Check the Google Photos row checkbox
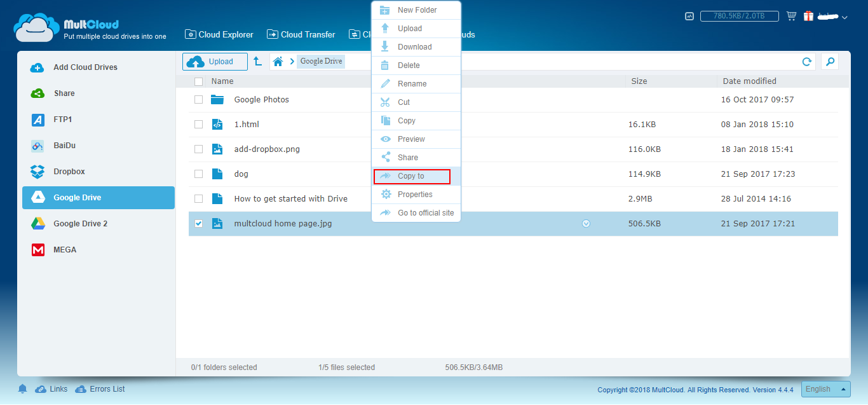This screenshot has width=868, height=405. point(198,99)
